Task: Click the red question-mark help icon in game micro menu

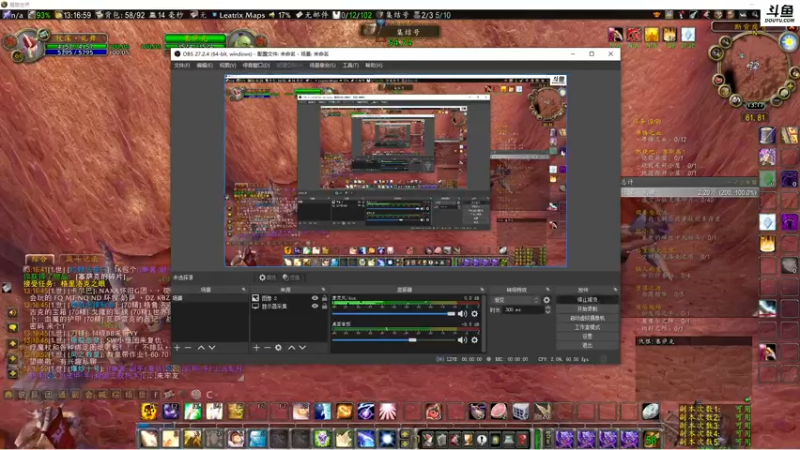Action: pos(522,439)
